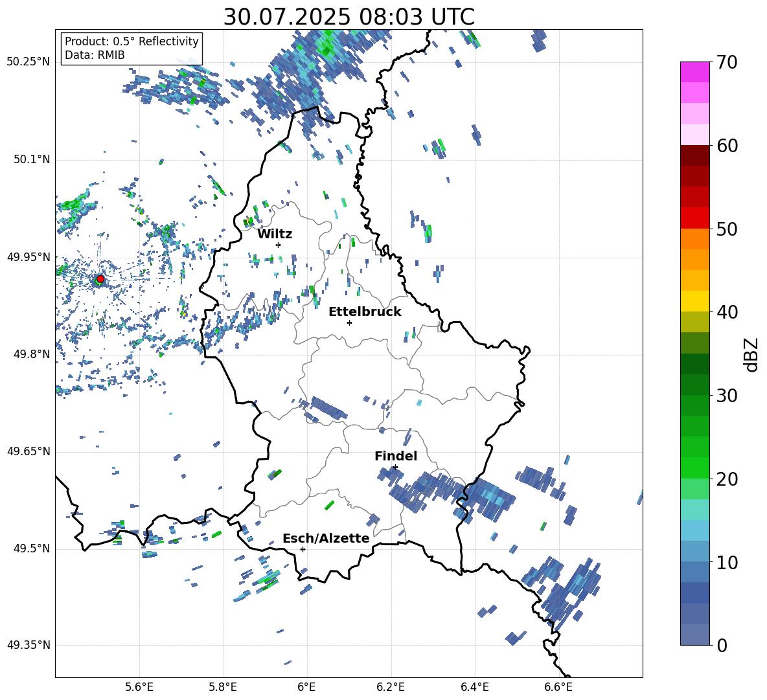This screenshot has width=767, height=700.
Task: Click the 0 value on the colorbar
Action: tap(722, 646)
